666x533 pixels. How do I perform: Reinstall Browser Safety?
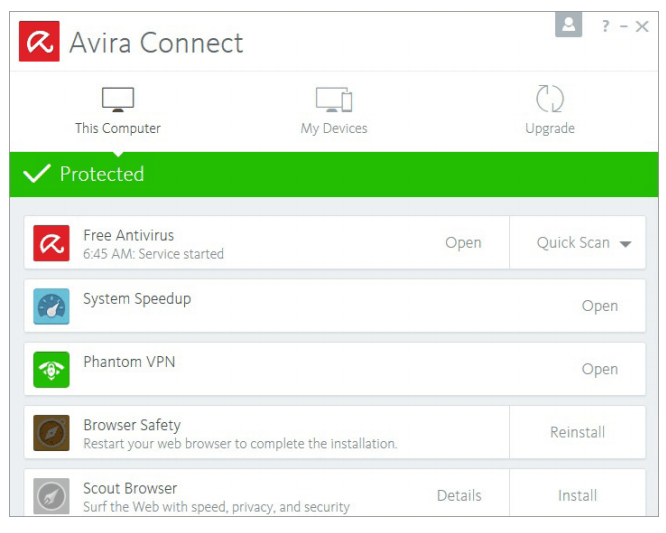[x=577, y=432]
